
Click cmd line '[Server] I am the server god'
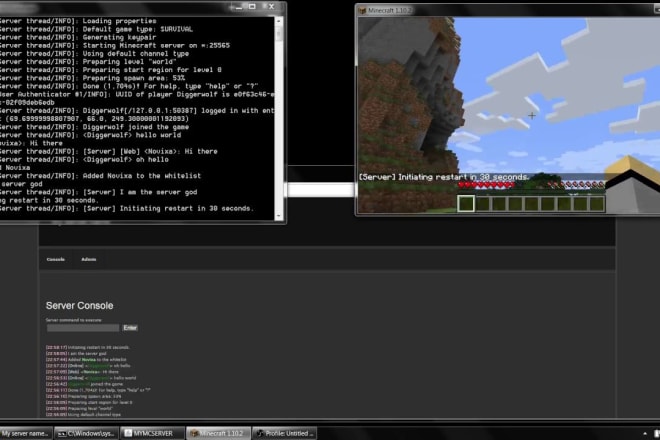(x=140, y=192)
